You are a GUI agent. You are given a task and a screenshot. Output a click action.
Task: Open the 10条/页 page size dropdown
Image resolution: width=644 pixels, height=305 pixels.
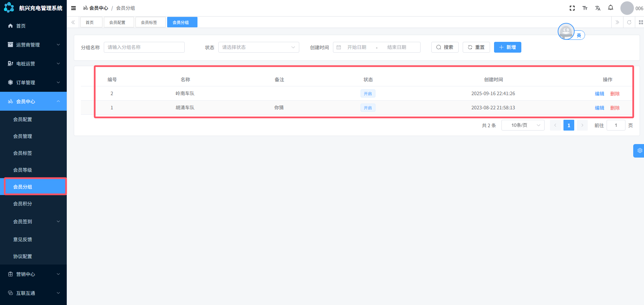pos(523,125)
